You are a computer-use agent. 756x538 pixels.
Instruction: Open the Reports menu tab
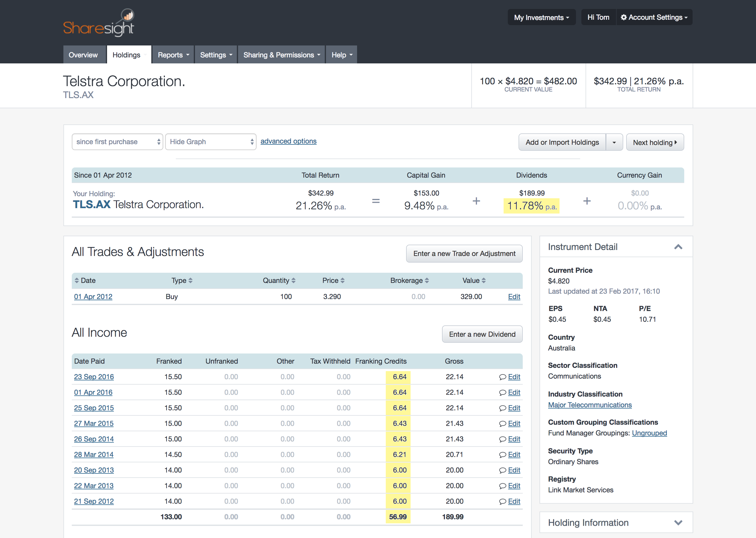[173, 55]
